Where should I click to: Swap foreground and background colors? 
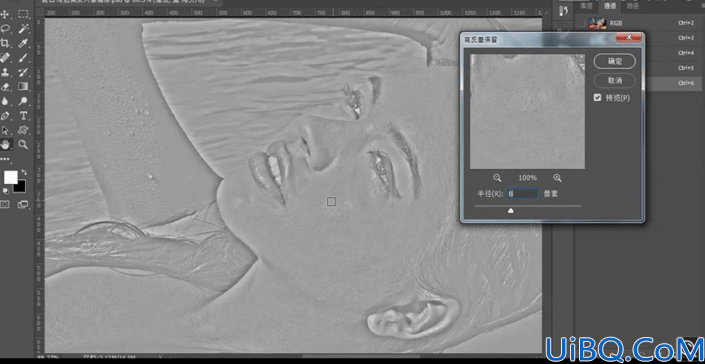23,172
